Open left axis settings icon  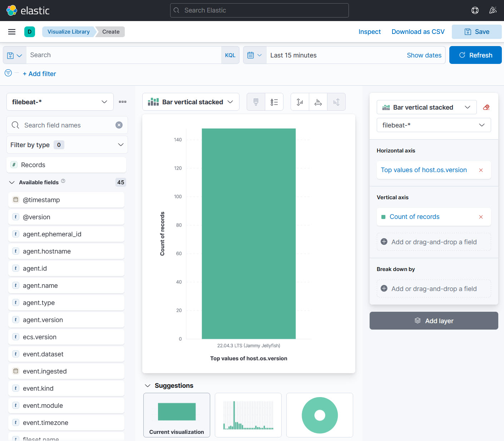[300, 102]
